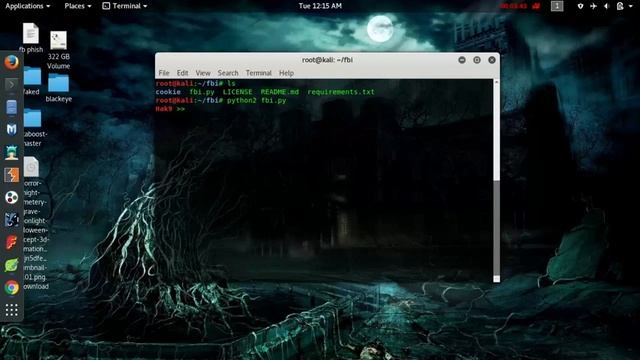Open the Faked desktop folder
640x360 pixels.
32,81
